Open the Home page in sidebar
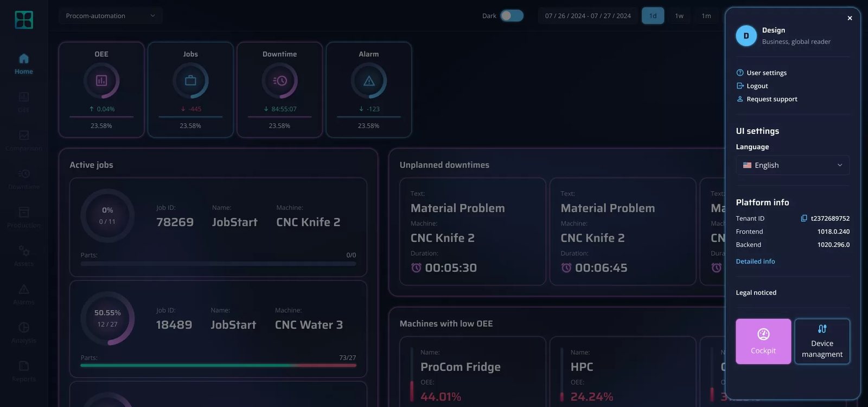This screenshot has height=407, width=868. click(24, 63)
